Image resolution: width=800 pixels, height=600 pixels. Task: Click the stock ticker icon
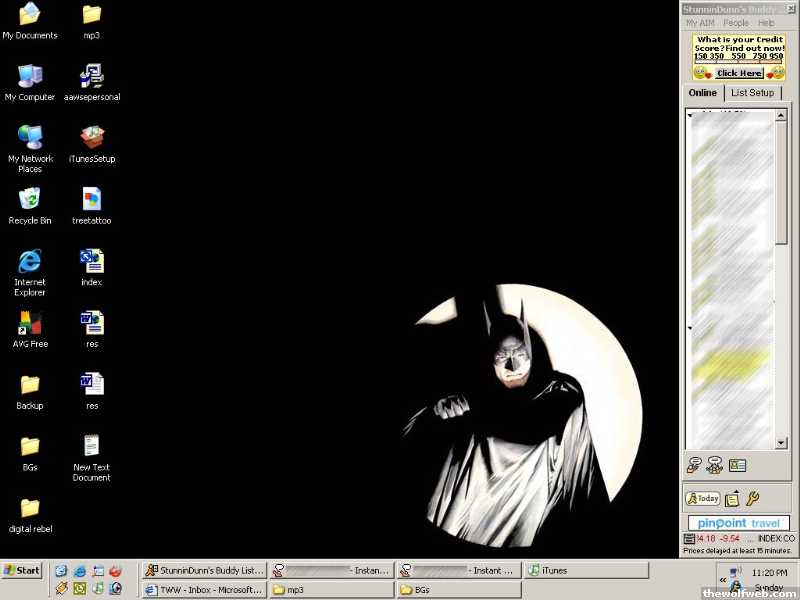689,539
